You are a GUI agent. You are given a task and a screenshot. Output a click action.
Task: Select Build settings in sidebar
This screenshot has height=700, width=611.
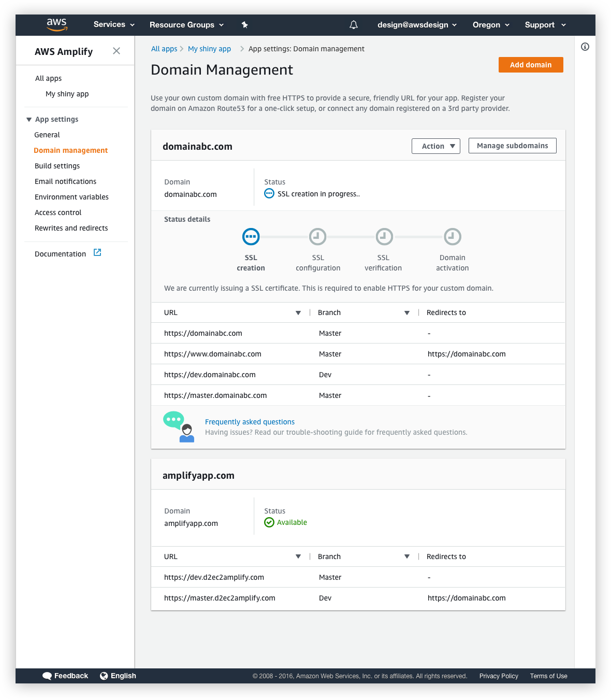57,166
